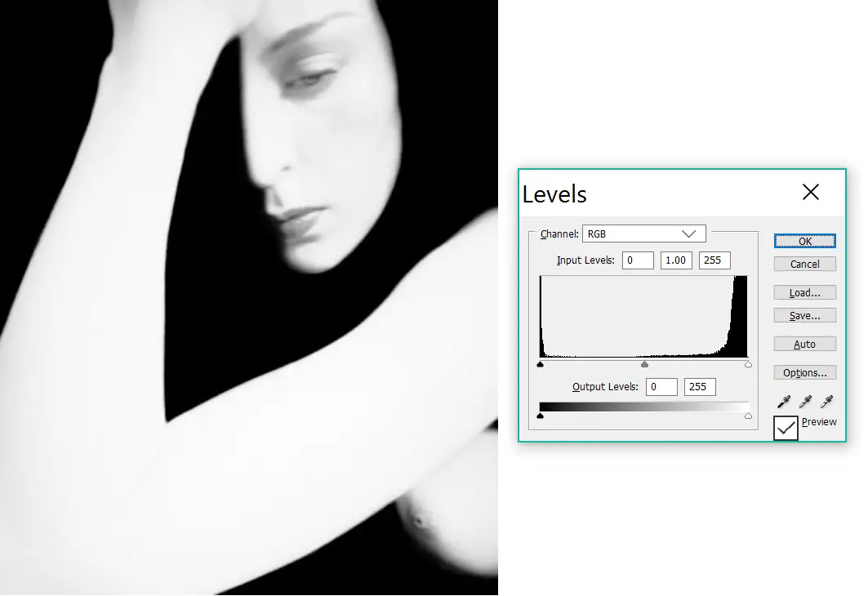Click the output black level slider
The height and width of the screenshot is (596, 868).
click(541, 416)
